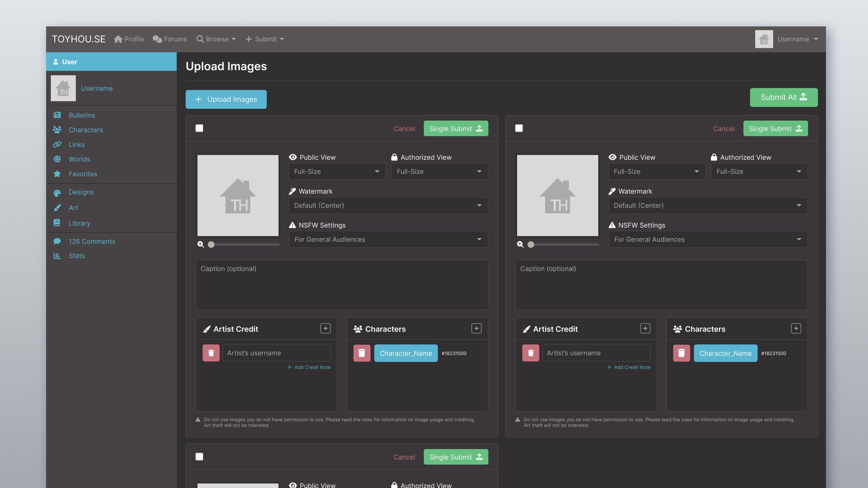Go to Profile in the navbar
This screenshot has width=868, height=488.
[x=129, y=39]
